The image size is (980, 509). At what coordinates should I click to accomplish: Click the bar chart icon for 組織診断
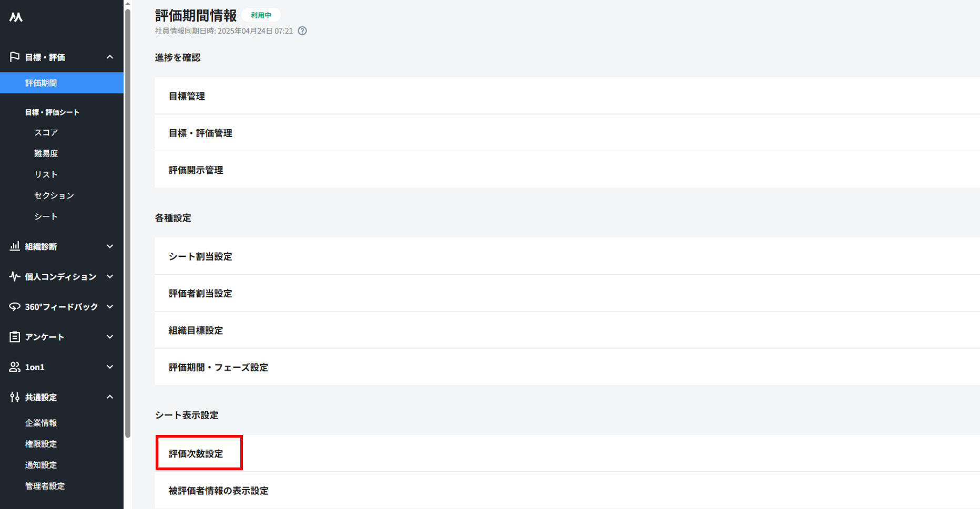[x=14, y=246]
